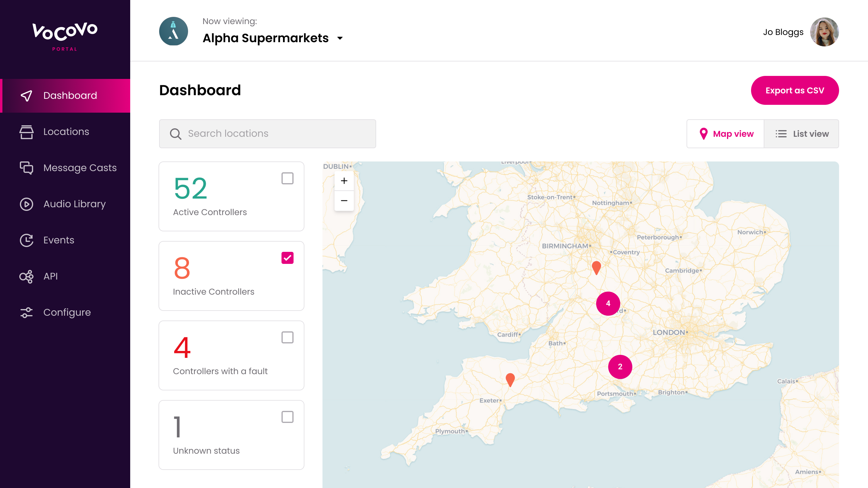Open Locations in sidebar
The height and width of the screenshot is (488, 868).
click(65, 132)
